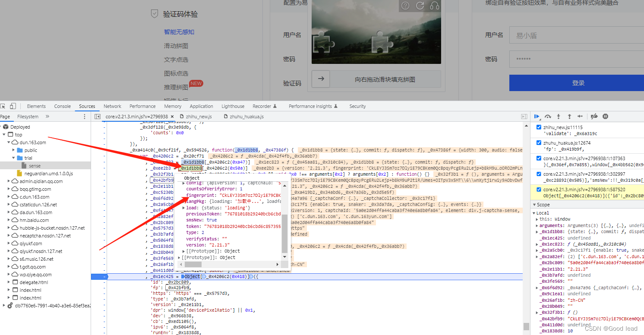Close the core.v2.21.3.min.js file tab
Screen dimensions: 644x335
[x=172, y=117]
